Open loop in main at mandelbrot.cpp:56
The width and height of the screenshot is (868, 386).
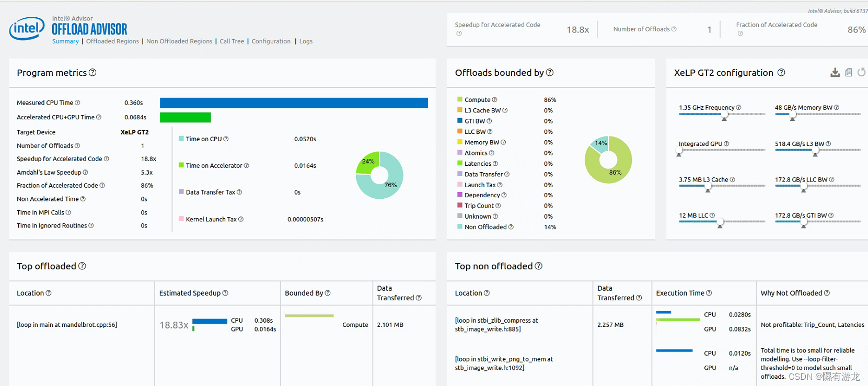pyautogui.click(x=67, y=325)
